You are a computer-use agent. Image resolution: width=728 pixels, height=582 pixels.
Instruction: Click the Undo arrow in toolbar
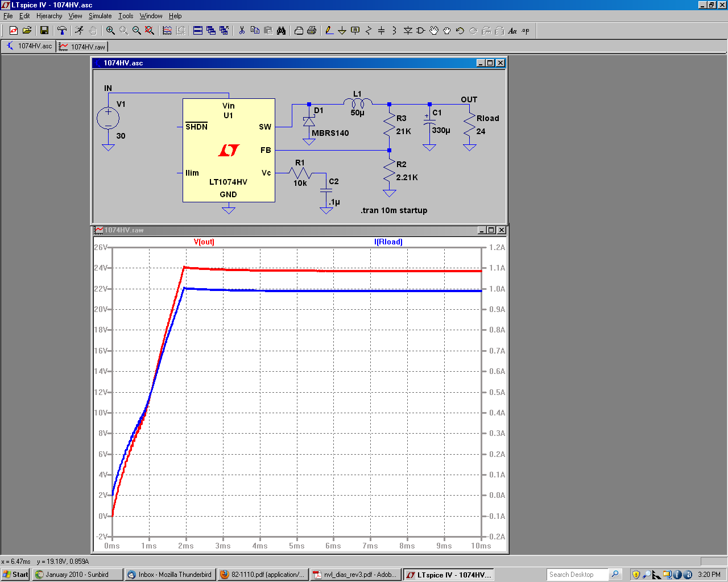[460, 31]
